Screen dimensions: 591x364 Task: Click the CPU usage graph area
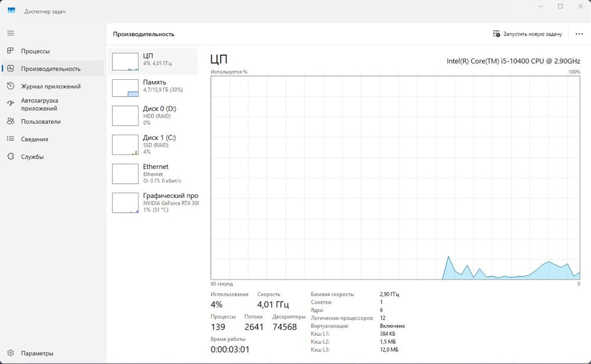[x=395, y=177]
